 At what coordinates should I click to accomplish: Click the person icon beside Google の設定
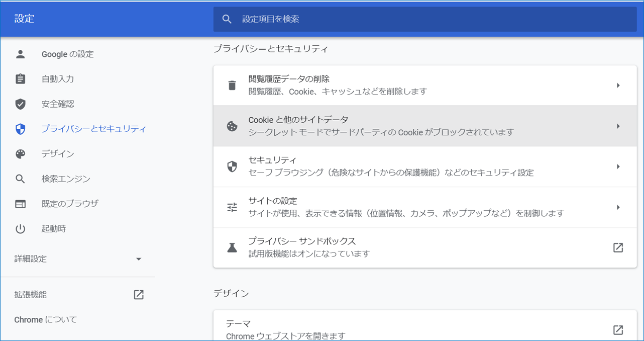tap(20, 54)
